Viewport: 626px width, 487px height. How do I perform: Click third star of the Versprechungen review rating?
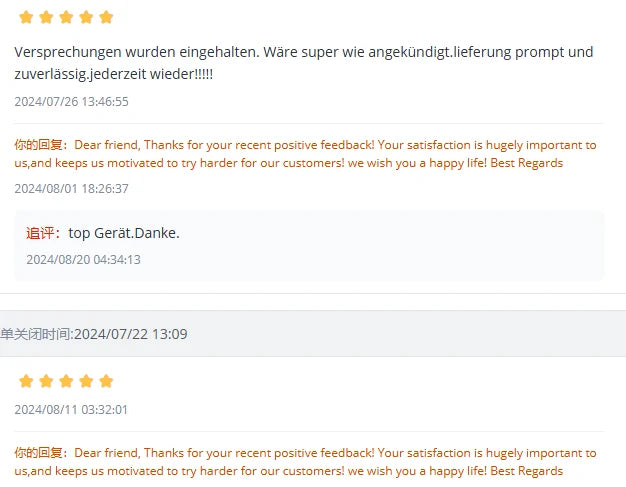click(x=66, y=17)
